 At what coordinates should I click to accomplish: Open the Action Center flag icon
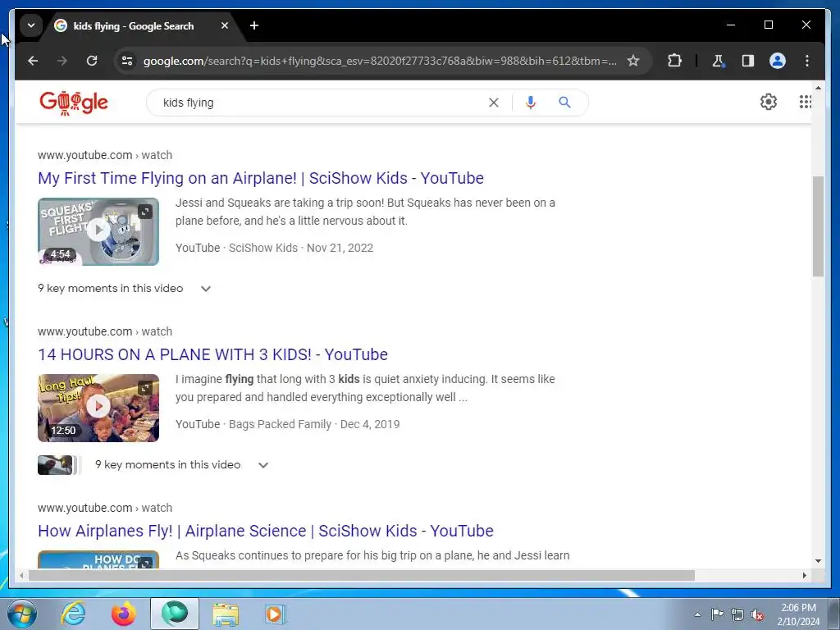coord(717,614)
